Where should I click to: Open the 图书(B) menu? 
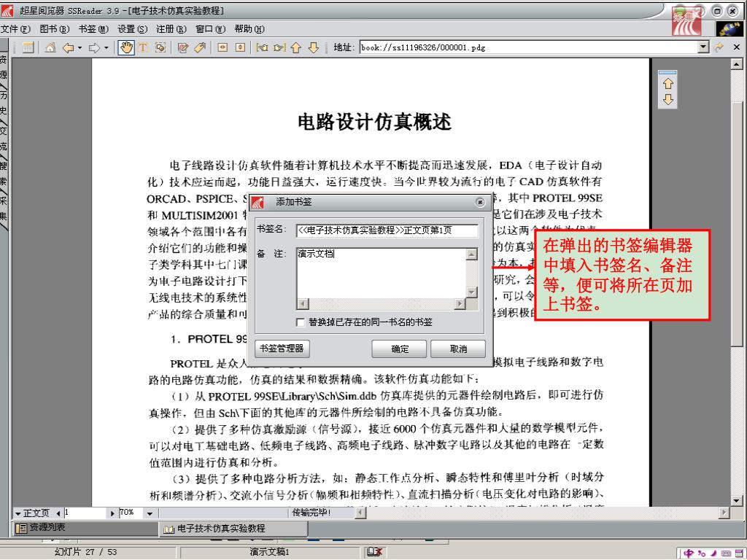[x=54, y=29]
